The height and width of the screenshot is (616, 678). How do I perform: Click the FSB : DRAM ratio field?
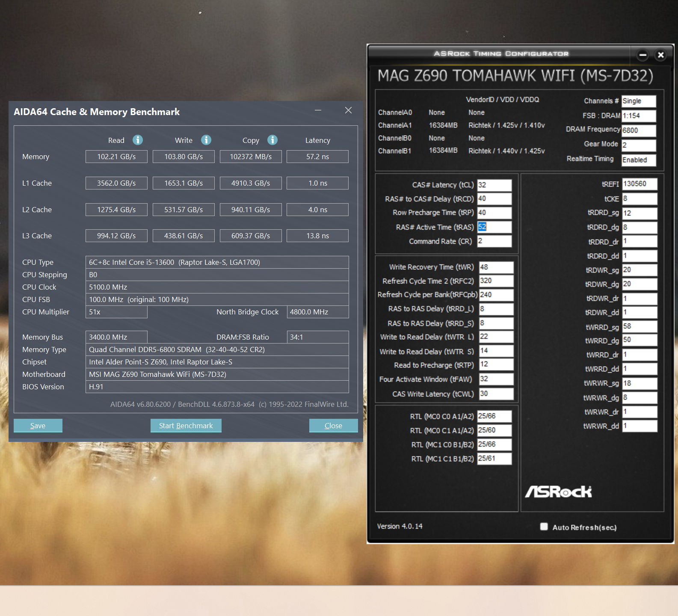tap(639, 115)
